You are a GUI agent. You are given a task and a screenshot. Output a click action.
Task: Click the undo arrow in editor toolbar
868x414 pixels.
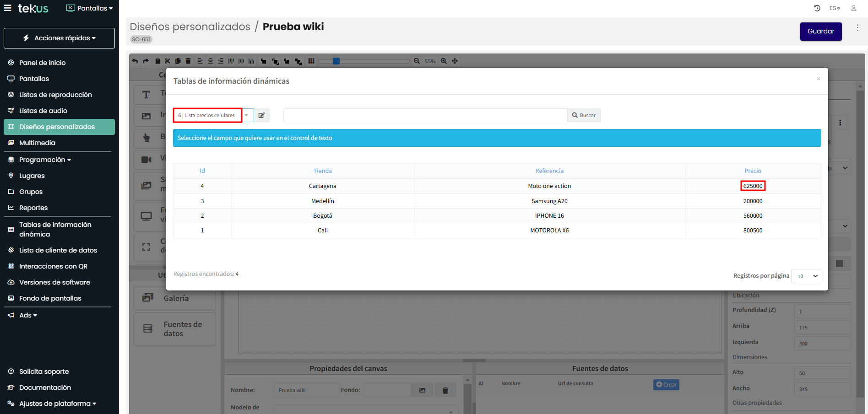pos(135,61)
